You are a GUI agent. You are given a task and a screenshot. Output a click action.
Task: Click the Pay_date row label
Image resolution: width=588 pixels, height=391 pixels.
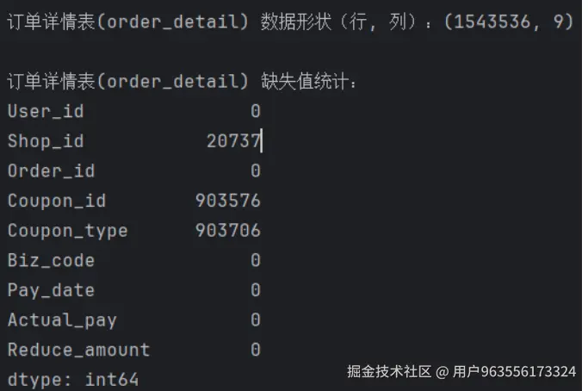pyautogui.click(x=51, y=290)
